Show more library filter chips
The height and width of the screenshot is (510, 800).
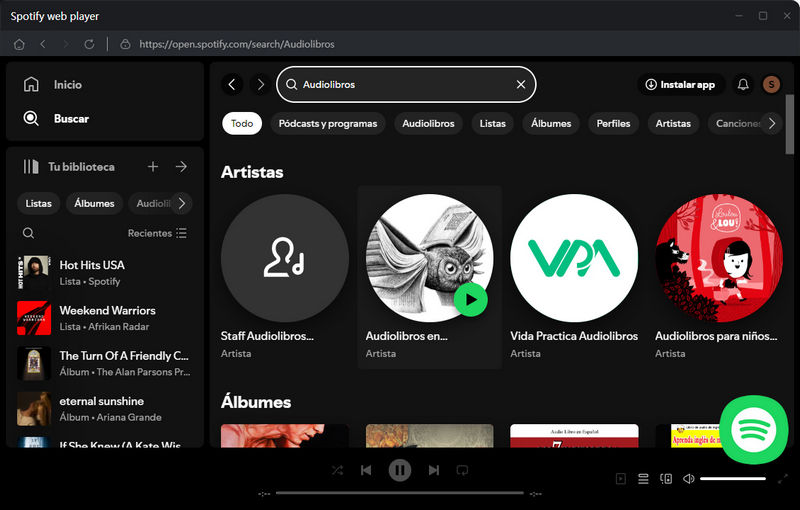(182, 203)
